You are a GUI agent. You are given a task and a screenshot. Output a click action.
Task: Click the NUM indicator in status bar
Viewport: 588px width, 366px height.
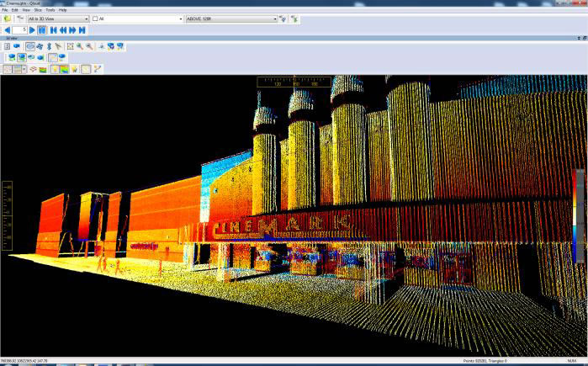point(571,361)
